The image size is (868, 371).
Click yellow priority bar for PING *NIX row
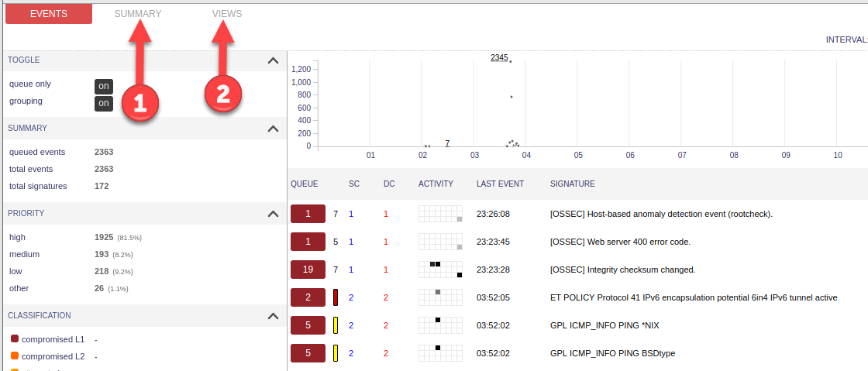tap(336, 325)
